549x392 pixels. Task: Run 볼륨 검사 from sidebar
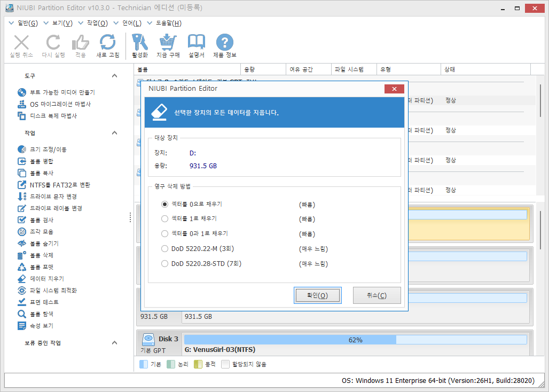(35, 220)
